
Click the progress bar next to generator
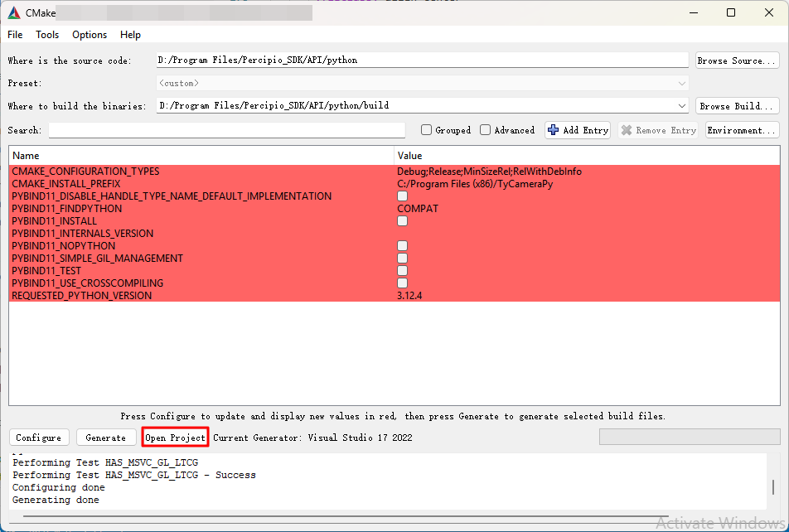[689, 438]
